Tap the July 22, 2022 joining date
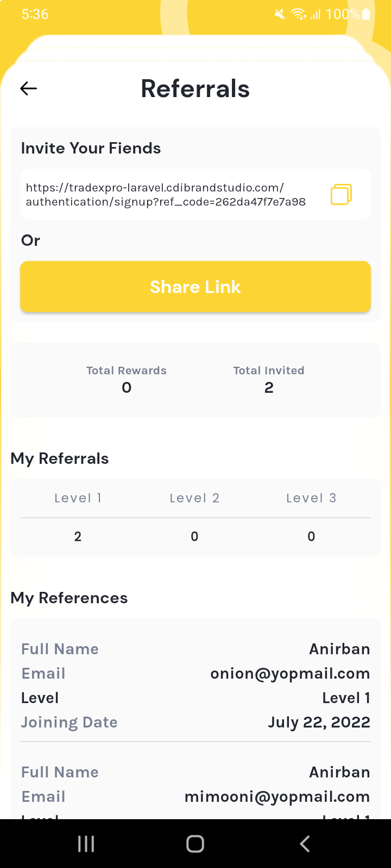The width and height of the screenshot is (391, 868). [319, 722]
